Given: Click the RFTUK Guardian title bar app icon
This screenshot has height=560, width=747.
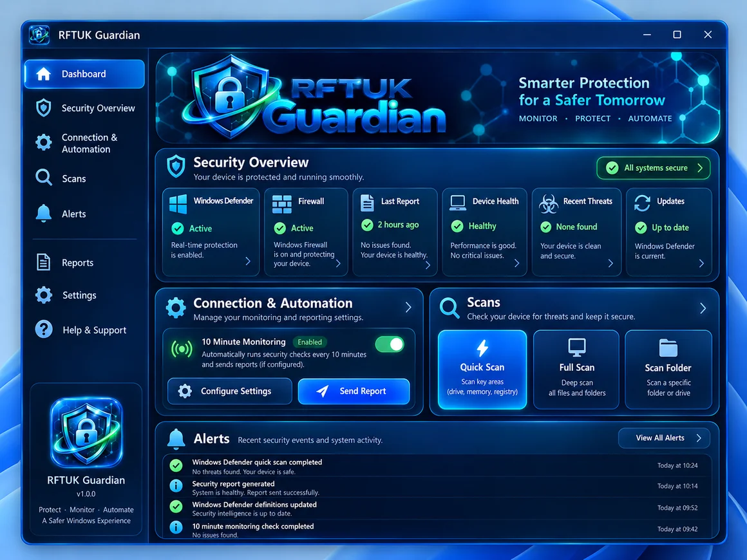Looking at the screenshot, I should click(39, 35).
